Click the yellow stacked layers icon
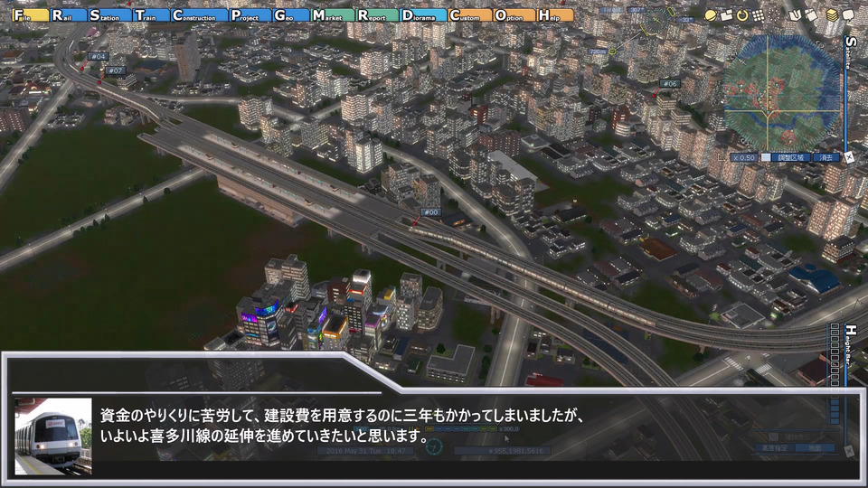The width and height of the screenshot is (868, 488). (832, 16)
